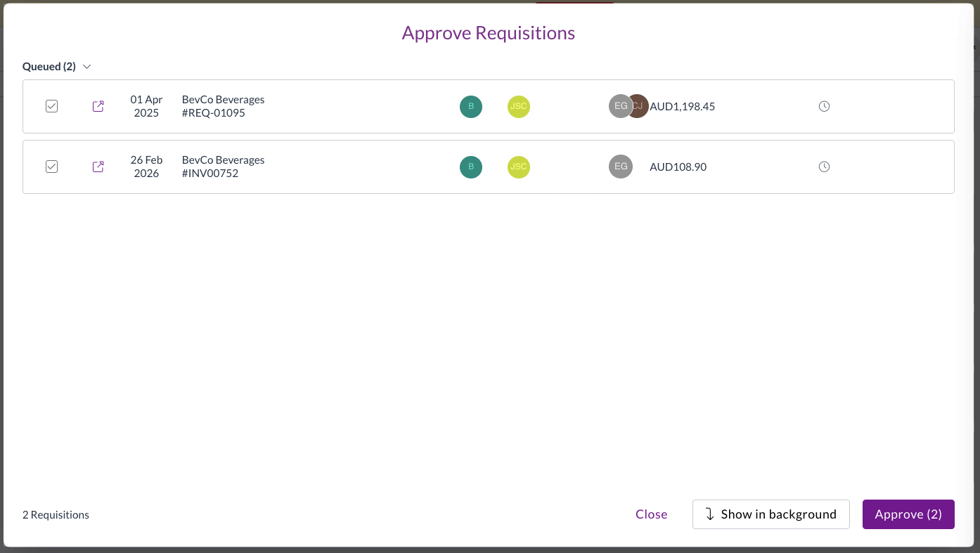Click the JSC avatar on the #INV00752 row
The image size is (980, 553).
click(519, 167)
